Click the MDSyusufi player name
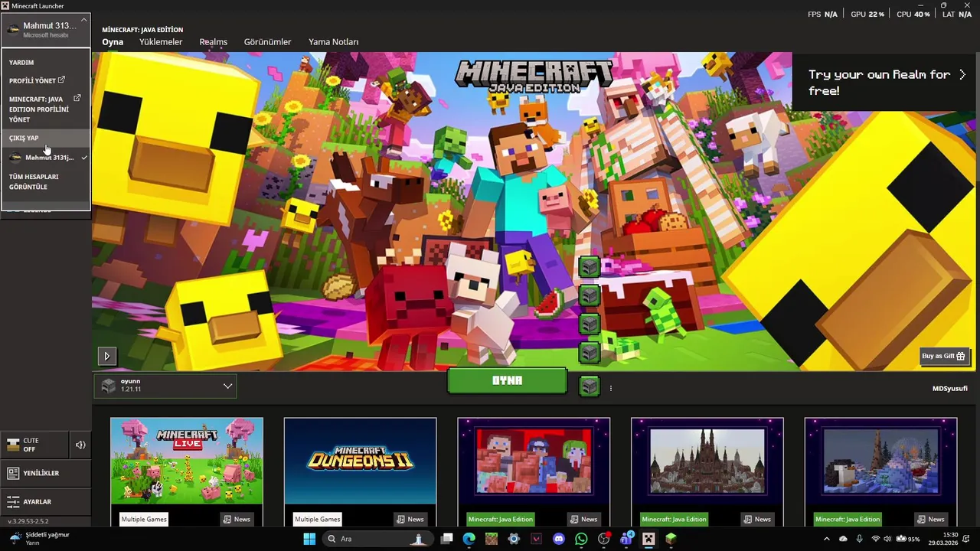980x551 pixels. pyautogui.click(x=949, y=389)
